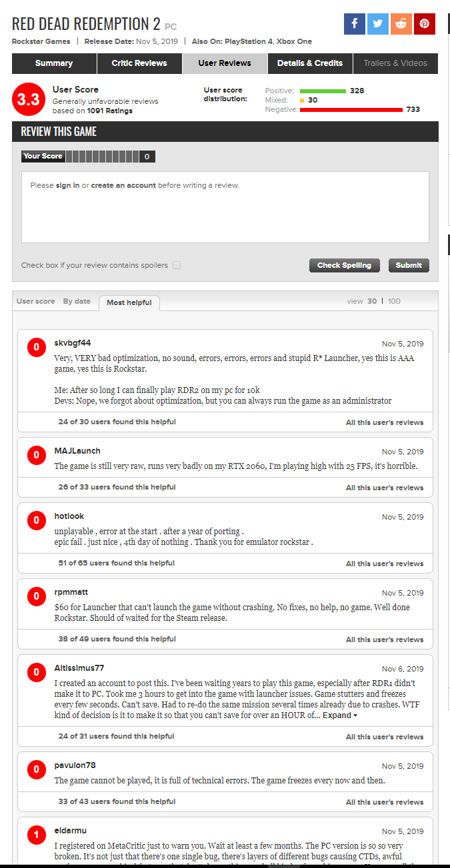Sort reviews by User score
Viewport: 450px width, 868px height.
point(36,301)
